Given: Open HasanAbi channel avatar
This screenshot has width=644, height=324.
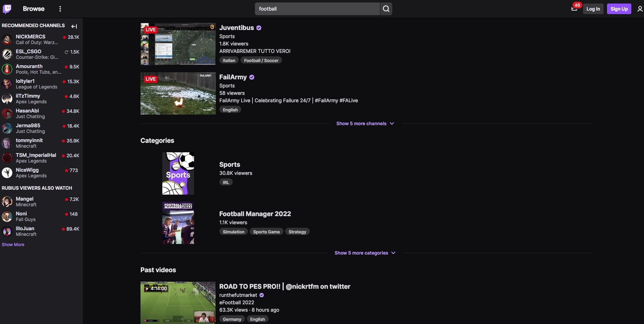Looking at the screenshot, I should click(x=7, y=114).
